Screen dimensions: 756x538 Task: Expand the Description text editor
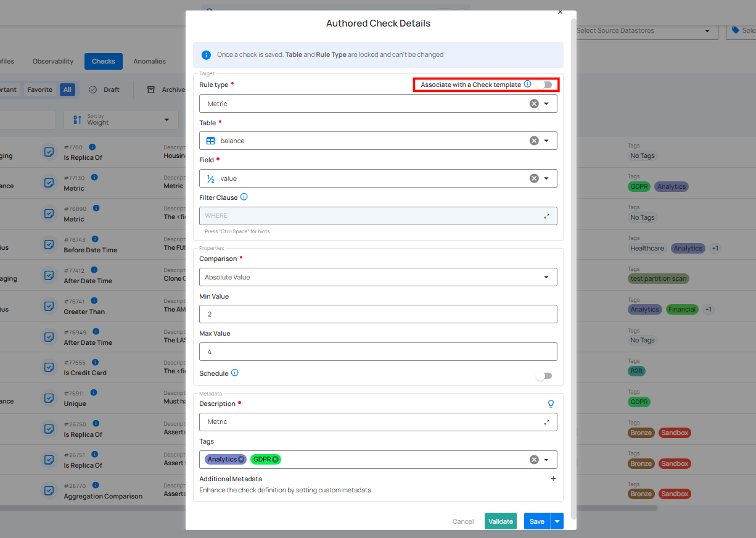(546, 422)
